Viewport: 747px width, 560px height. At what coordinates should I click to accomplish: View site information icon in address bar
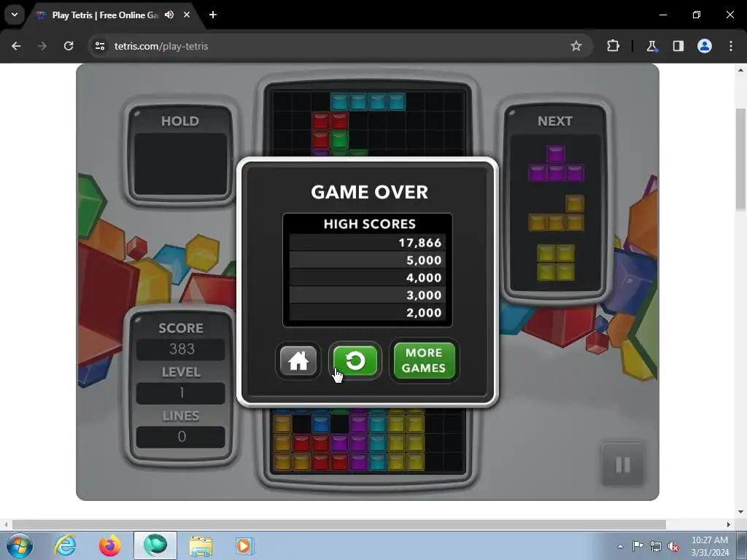pyautogui.click(x=100, y=46)
